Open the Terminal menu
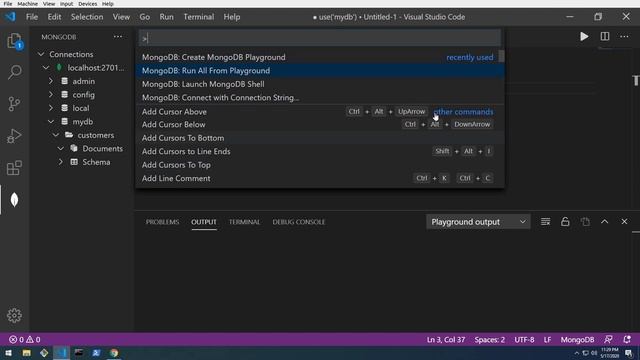The width and height of the screenshot is (640, 360). point(198,17)
